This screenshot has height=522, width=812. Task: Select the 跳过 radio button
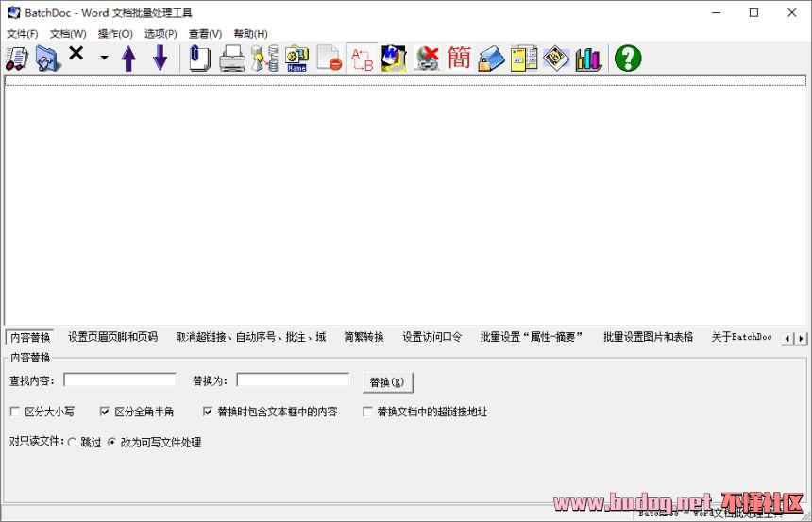pos(73,443)
